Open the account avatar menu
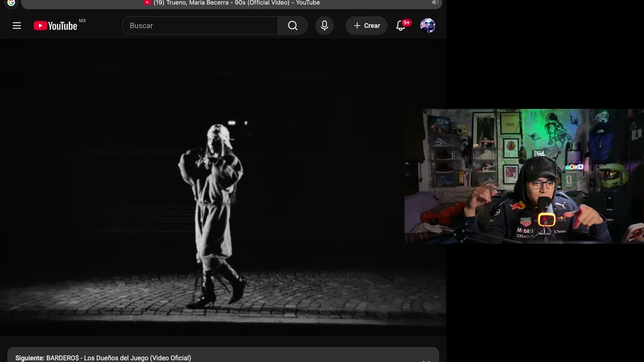This screenshot has width=644, height=362. point(428,26)
